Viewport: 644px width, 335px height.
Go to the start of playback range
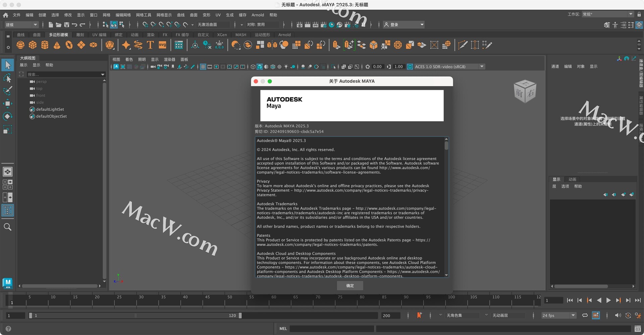570,300
